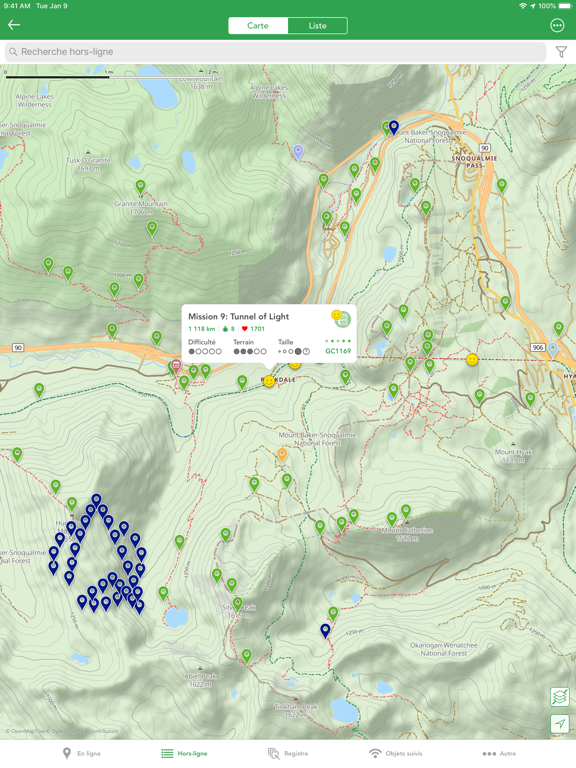Select the green pin at Granite Mountain
Screen dimensions: 576x768
point(141,187)
